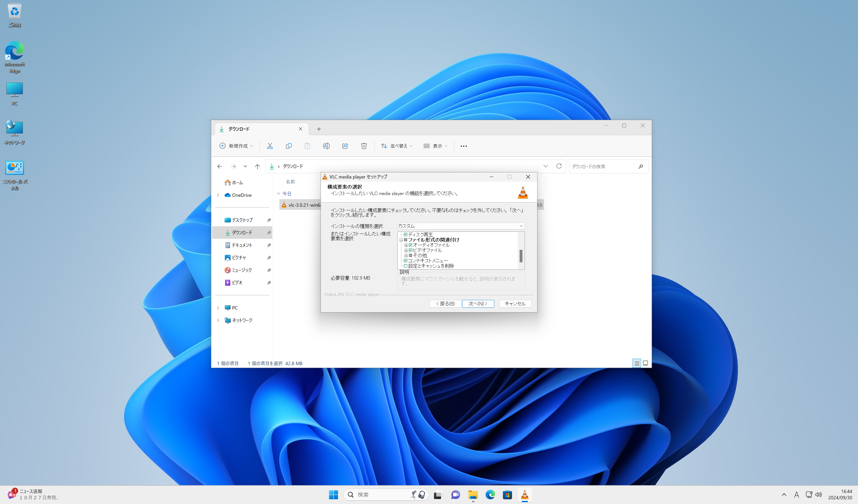Click the Up arrow navigation icon
858x504 pixels.
point(257,167)
